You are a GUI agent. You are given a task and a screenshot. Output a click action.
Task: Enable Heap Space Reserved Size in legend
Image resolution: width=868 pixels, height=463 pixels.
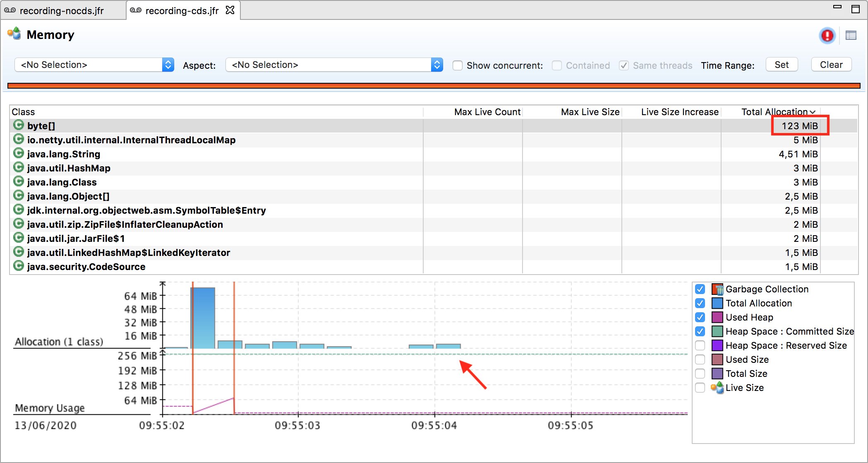point(700,345)
